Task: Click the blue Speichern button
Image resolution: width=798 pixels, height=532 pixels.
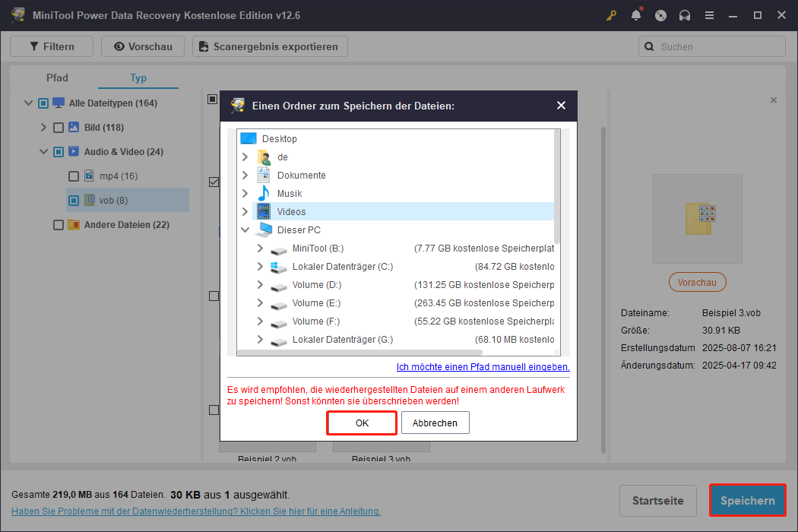Action: point(748,500)
